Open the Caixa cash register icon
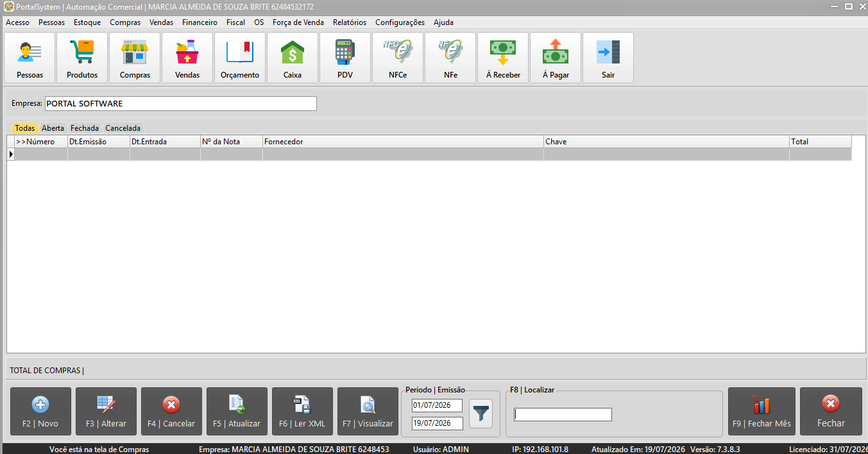 coord(293,58)
